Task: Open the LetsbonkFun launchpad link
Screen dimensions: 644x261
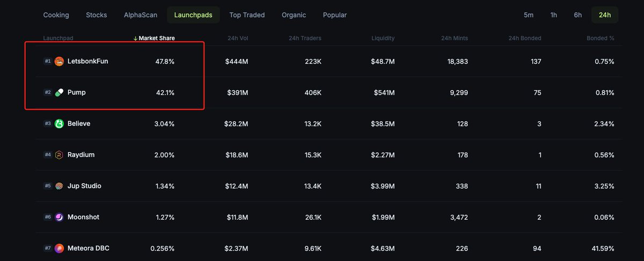Action: 87,61
